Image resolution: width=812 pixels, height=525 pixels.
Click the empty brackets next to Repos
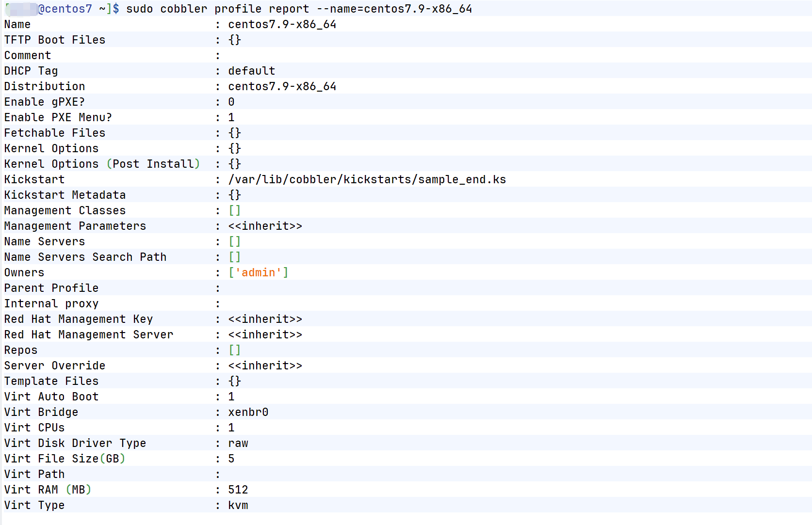point(234,350)
